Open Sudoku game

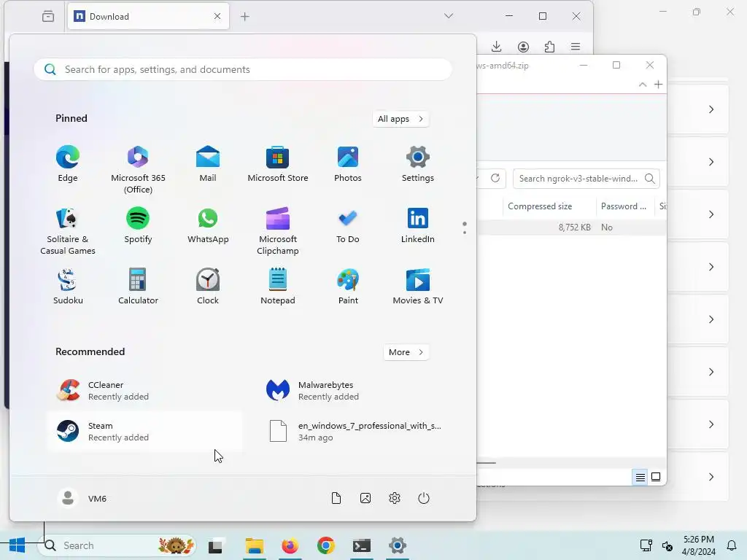(x=68, y=287)
